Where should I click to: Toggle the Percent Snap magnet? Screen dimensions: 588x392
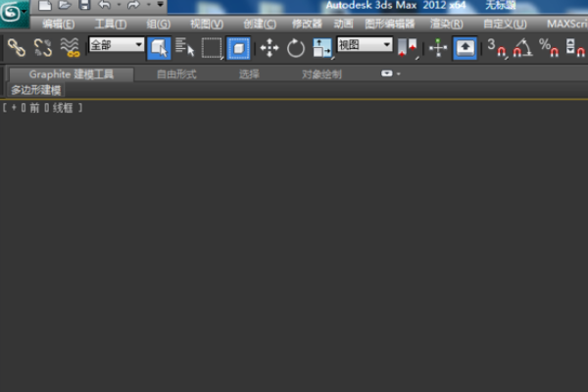(x=549, y=48)
